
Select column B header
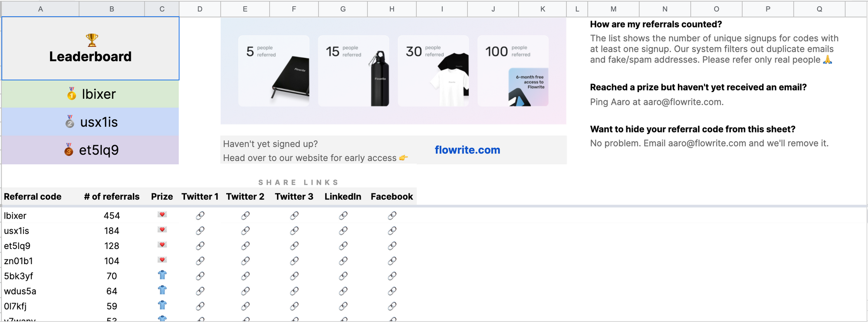point(112,9)
